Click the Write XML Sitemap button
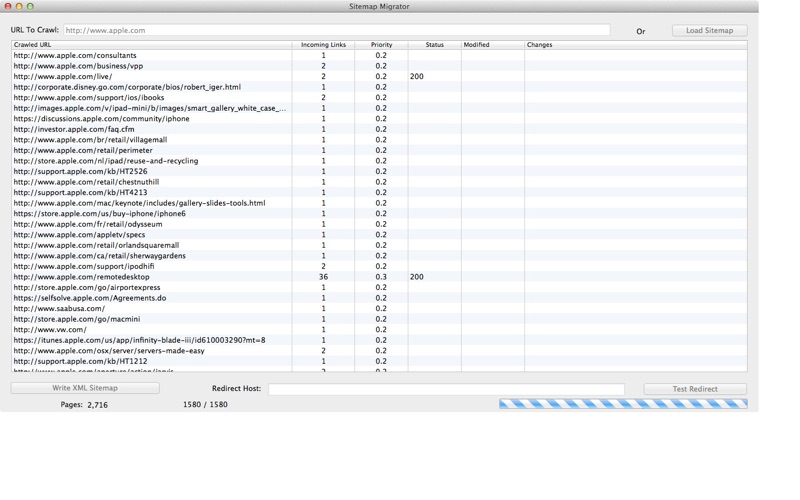Image resolution: width=800 pixels, height=500 pixels. [x=85, y=388]
